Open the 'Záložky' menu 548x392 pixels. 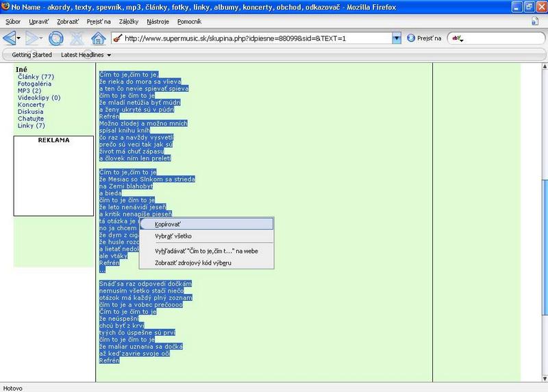coord(129,22)
